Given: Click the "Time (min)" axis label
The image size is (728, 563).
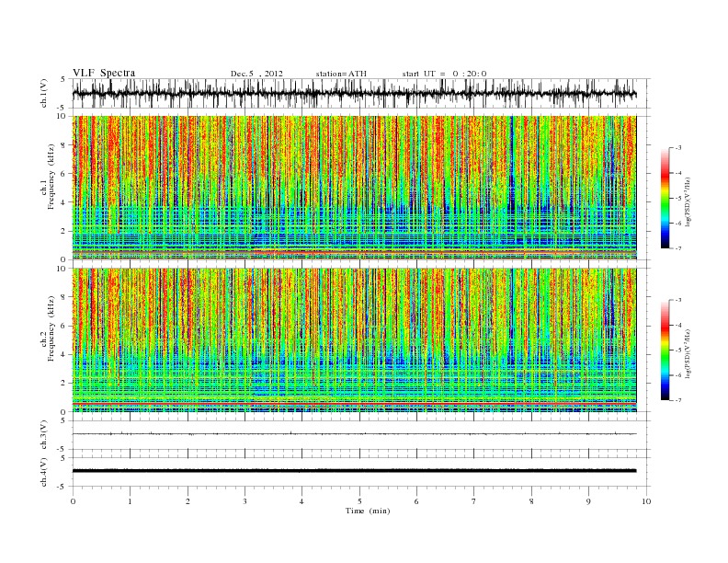Looking at the screenshot, I should coord(368,511).
